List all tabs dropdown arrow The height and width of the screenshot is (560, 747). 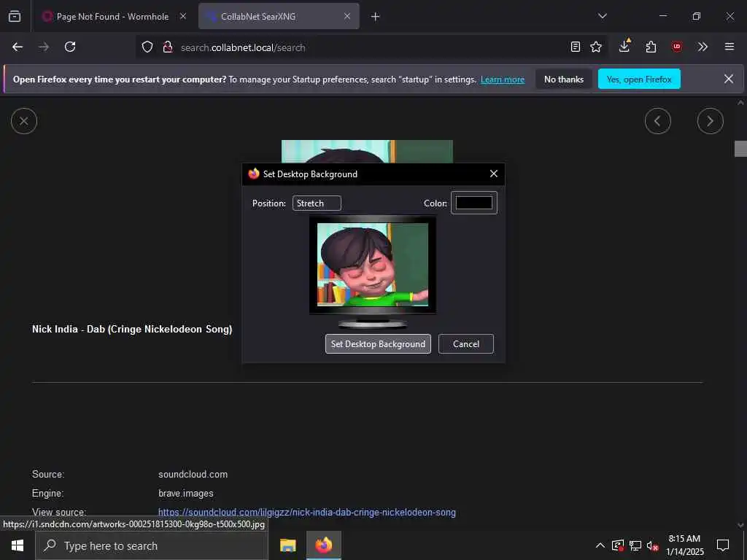(x=602, y=16)
